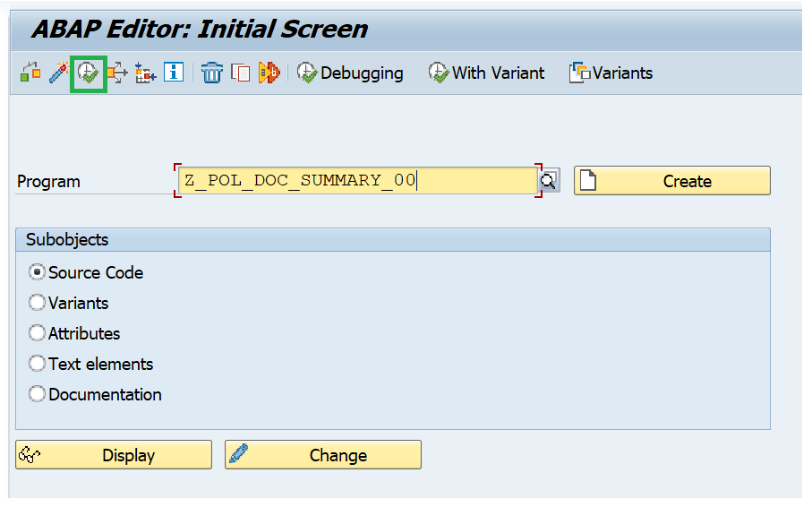Execute the program With Variant
Image resolution: width=812 pixels, height=507 pixels.
click(486, 73)
